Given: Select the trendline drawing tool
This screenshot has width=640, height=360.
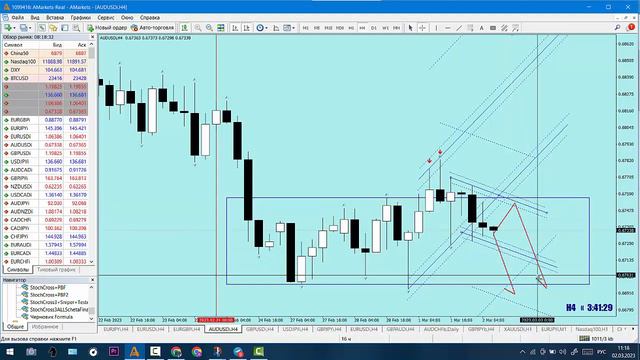Looking at the screenshot, I should coord(459,28).
